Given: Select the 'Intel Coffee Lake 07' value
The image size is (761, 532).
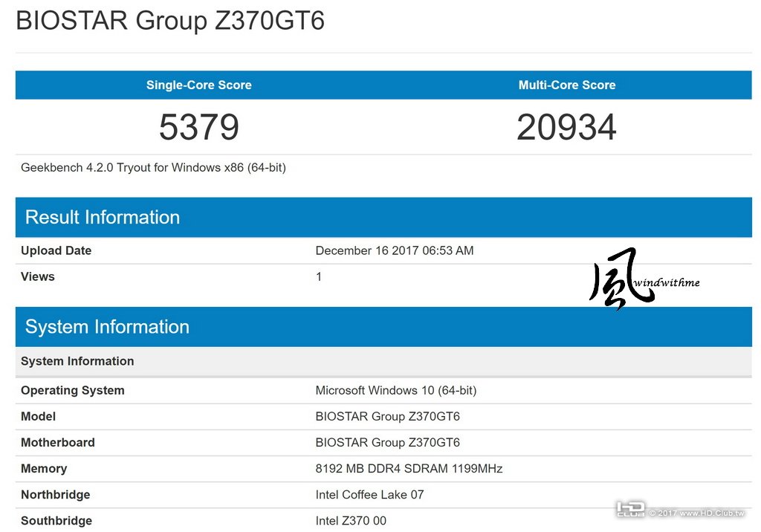Looking at the screenshot, I should coord(369,495).
